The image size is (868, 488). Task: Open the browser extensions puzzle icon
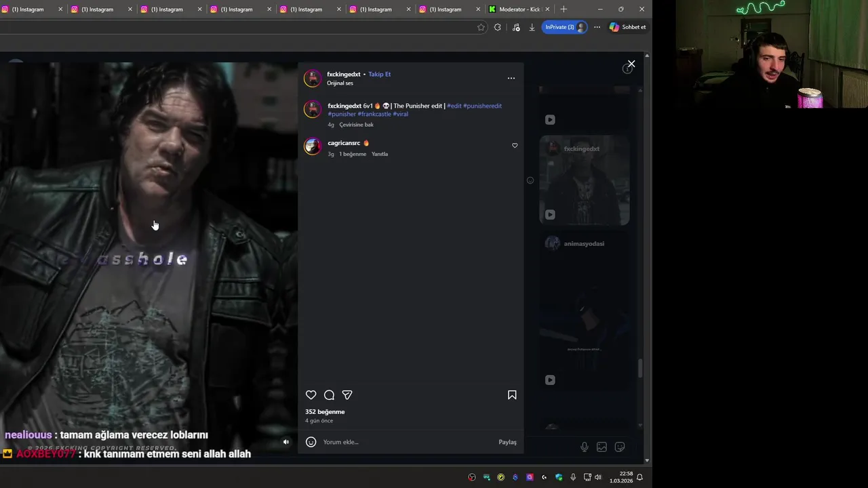(497, 27)
